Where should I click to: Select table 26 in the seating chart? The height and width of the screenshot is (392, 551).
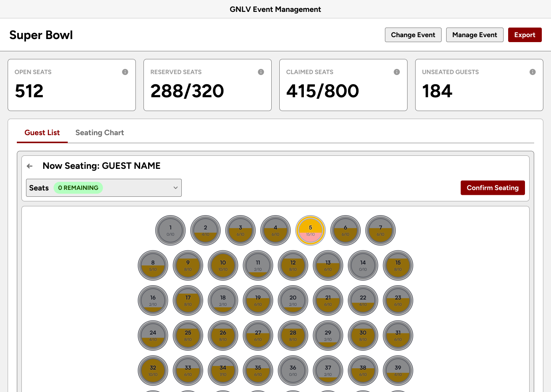click(223, 336)
